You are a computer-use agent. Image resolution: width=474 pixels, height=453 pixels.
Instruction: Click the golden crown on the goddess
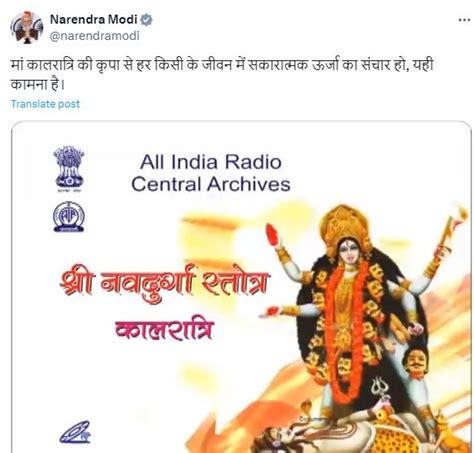pos(345,228)
